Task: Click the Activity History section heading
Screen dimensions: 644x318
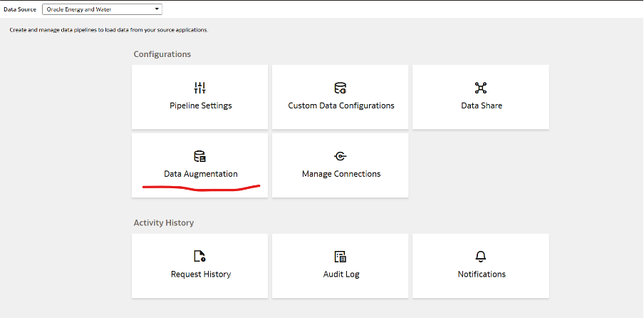Action: (x=163, y=223)
